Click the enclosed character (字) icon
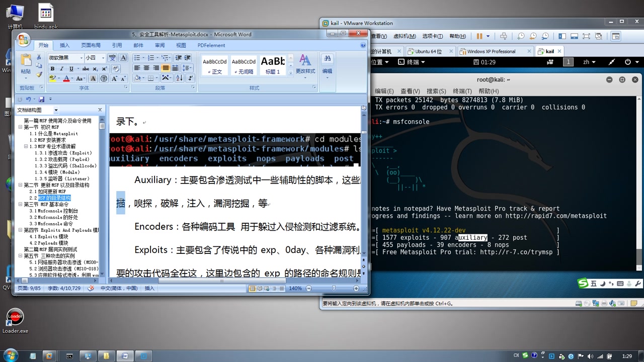 (x=104, y=78)
